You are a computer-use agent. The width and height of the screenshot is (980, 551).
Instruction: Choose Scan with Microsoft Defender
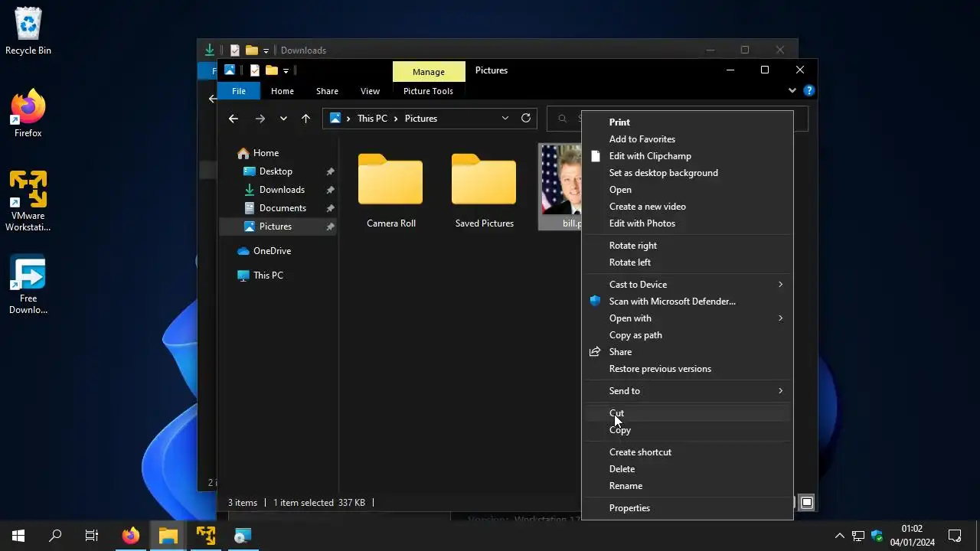(672, 302)
